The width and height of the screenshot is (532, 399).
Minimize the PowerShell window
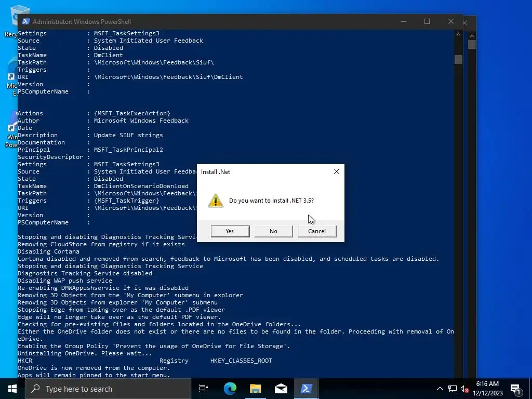[x=403, y=21]
